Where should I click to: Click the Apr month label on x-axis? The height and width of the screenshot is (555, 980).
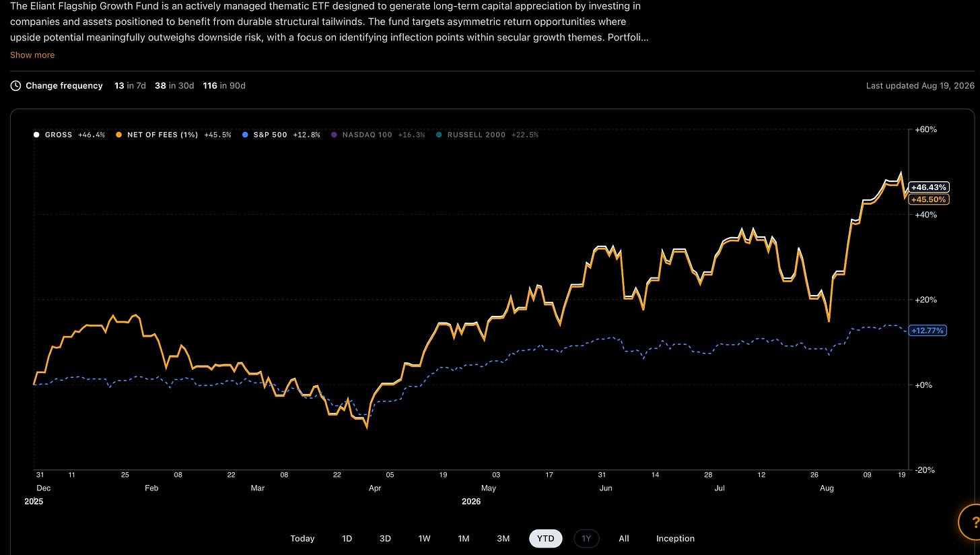(375, 488)
